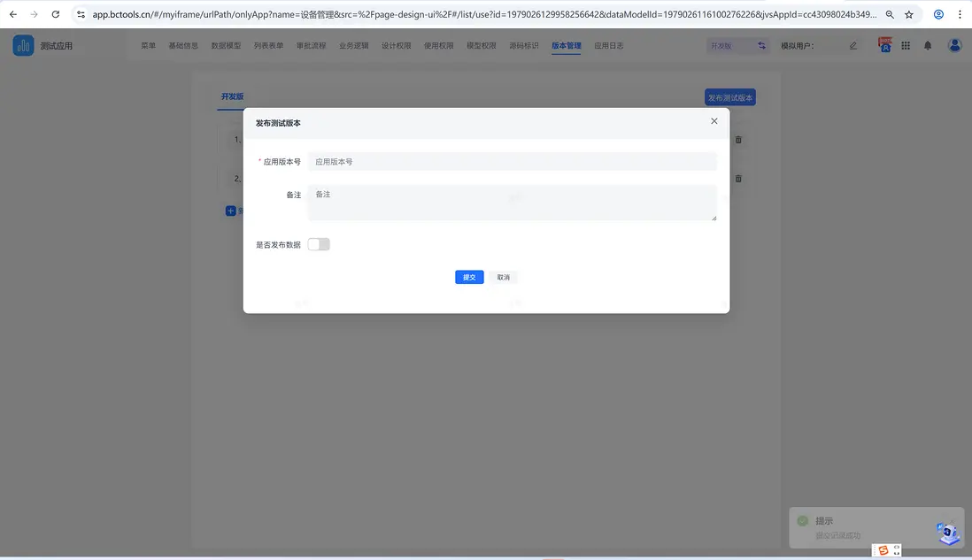Image resolution: width=972 pixels, height=560 pixels.
Task: Switch to the 设计权限 tab
Action: click(x=396, y=45)
